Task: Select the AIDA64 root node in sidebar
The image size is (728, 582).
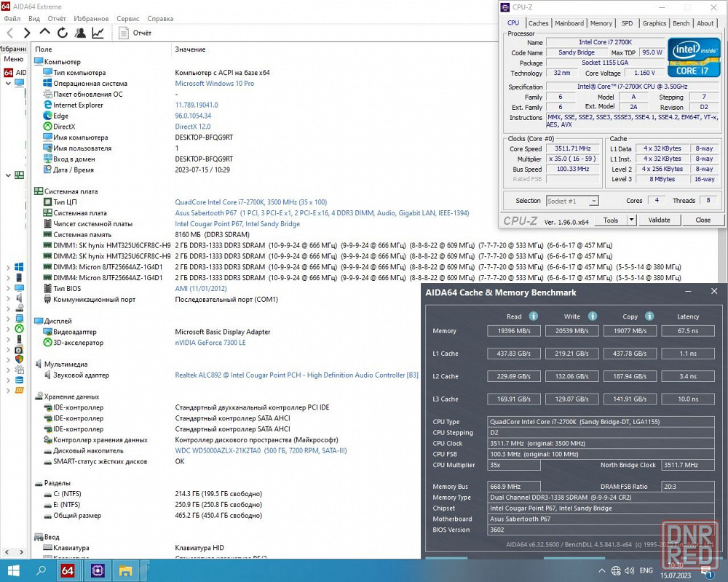Action: click(x=15, y=73)
